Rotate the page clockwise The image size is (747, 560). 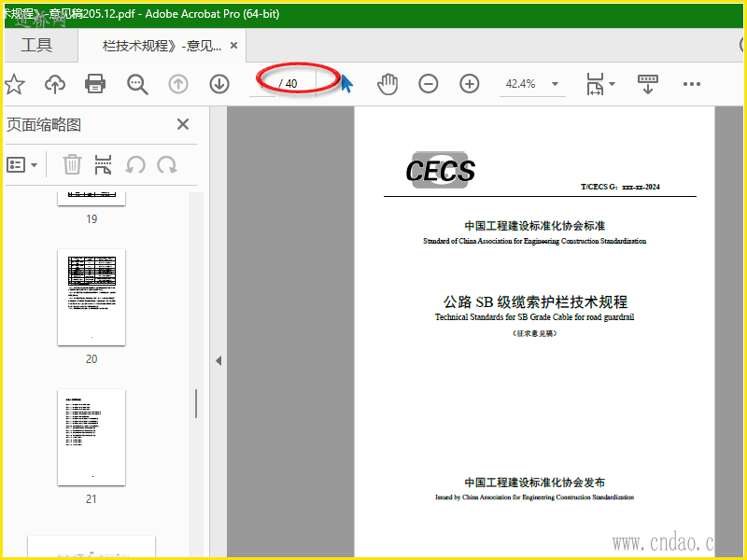pyautogui.click(x=167, y=165)
